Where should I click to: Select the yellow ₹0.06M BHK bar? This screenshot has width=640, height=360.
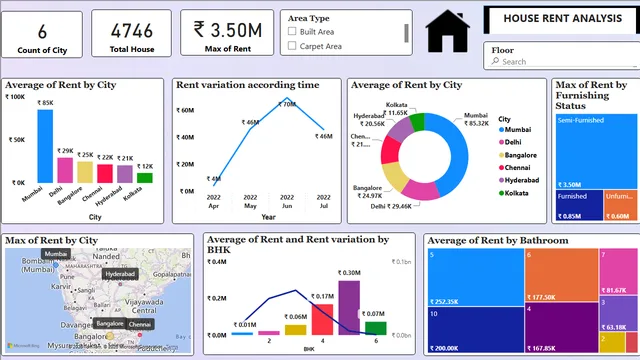coord(296,330)
